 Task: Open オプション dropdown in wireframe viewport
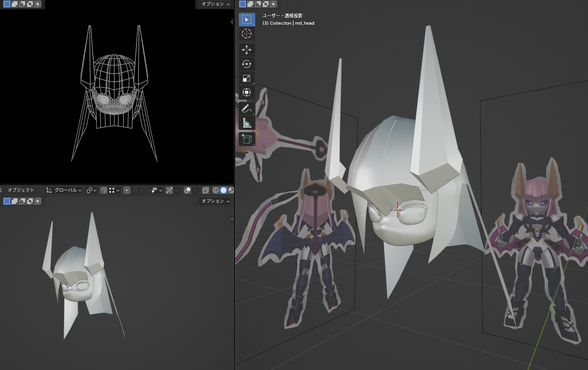tap(215, 4)
